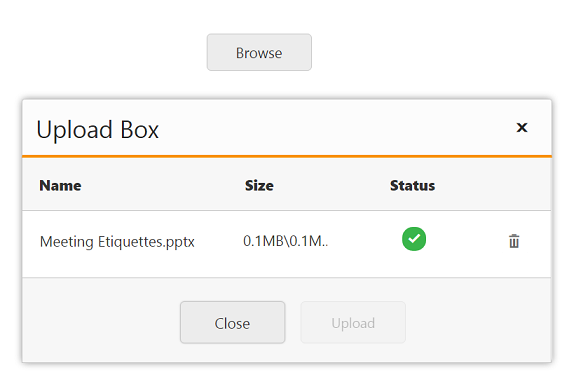569x384 pixels.
Task: Dismiss Upload Box with the X icon
Action: tap(522, 127)
